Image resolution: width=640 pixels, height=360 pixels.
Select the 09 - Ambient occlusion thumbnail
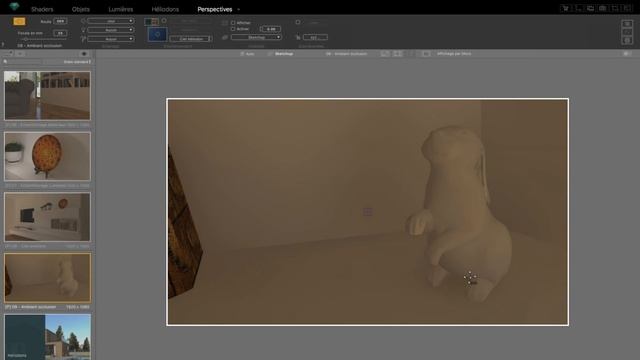47,278
